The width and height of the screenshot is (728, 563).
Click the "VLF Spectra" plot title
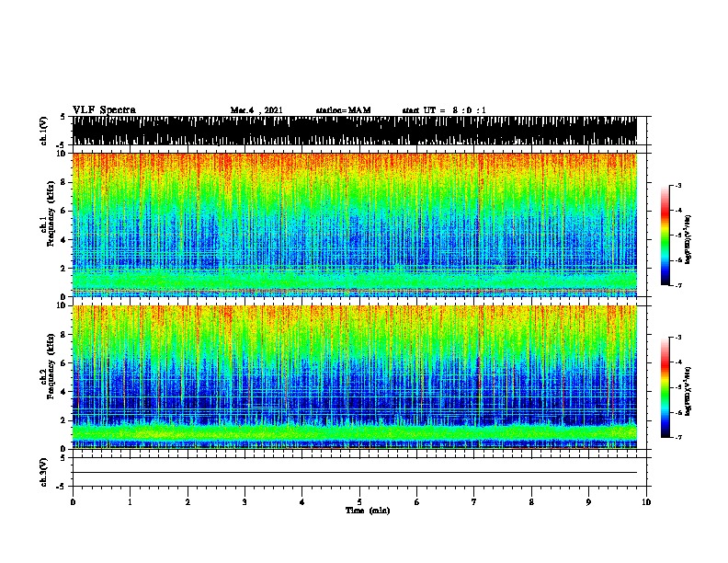[x=104, y=110]
